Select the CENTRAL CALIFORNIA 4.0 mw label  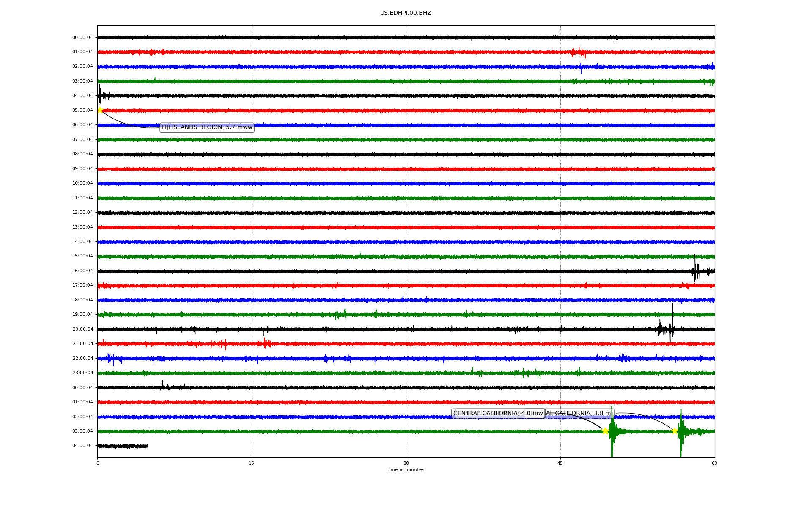point(497,413)
